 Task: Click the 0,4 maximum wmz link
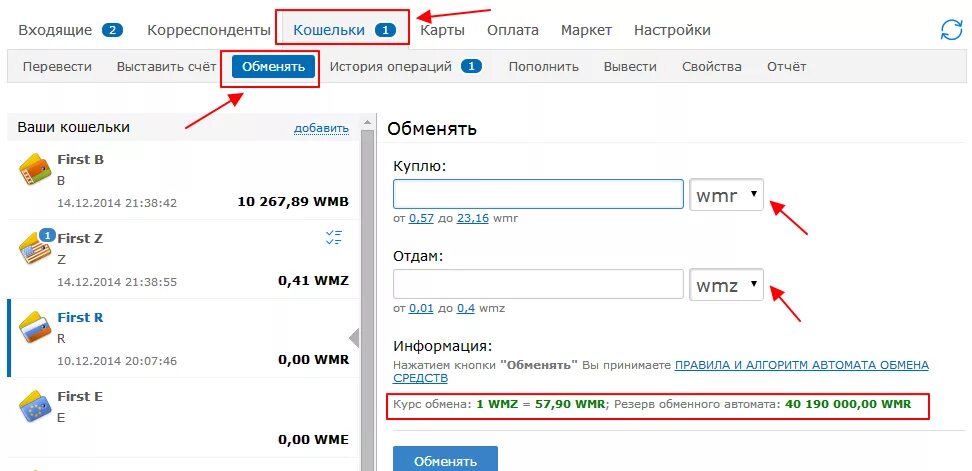pyautogui.click(x=465, y=308)
